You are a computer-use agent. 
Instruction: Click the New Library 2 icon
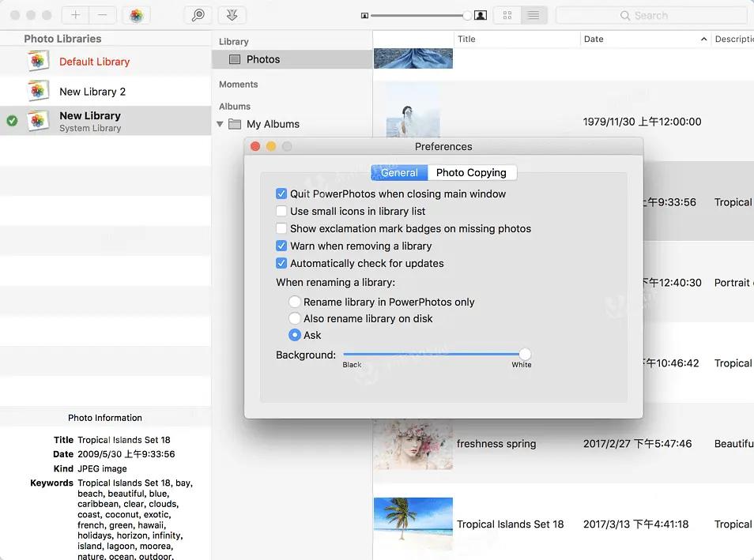click(x=38, y=91)
